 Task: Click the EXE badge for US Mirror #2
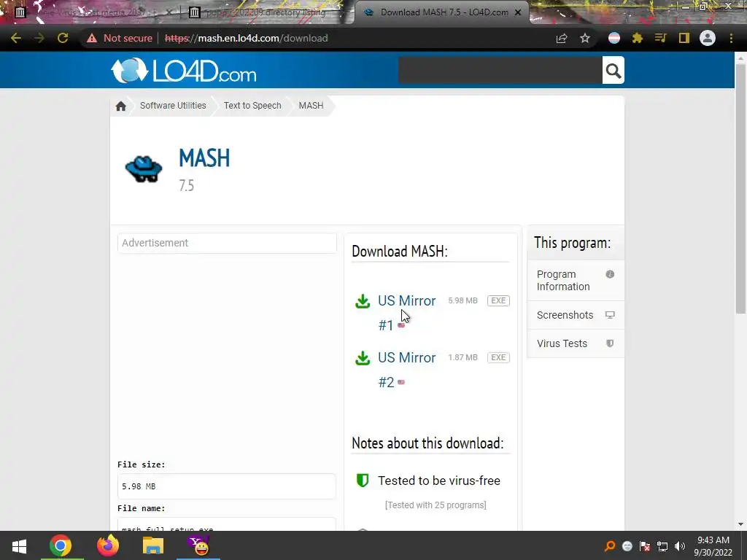pos(498,357)
